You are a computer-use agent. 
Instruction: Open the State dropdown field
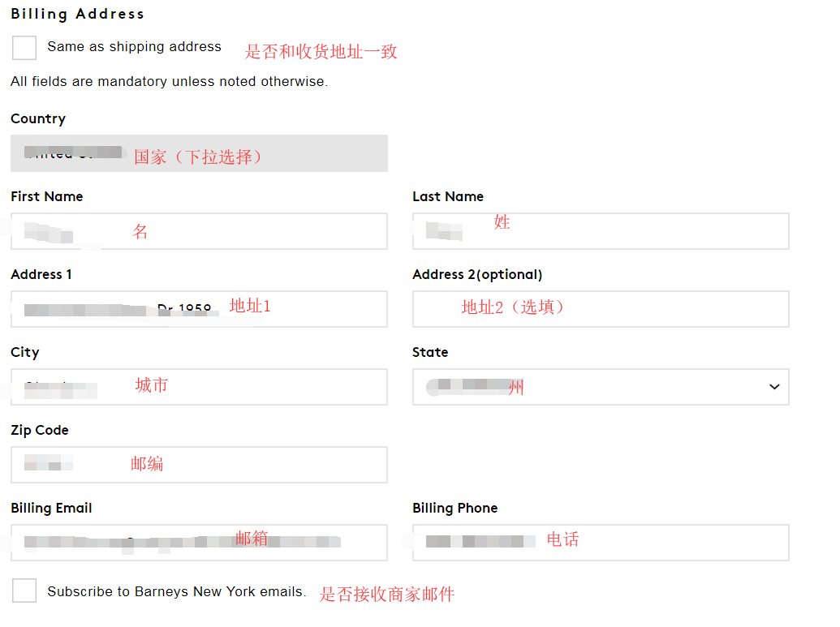tap(601, 387)
